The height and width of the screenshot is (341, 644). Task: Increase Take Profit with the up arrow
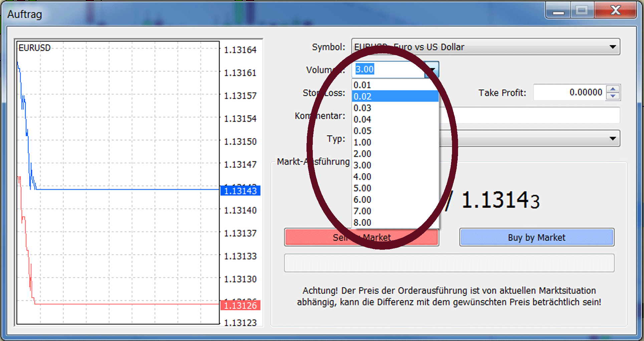(x=613, y=89)
